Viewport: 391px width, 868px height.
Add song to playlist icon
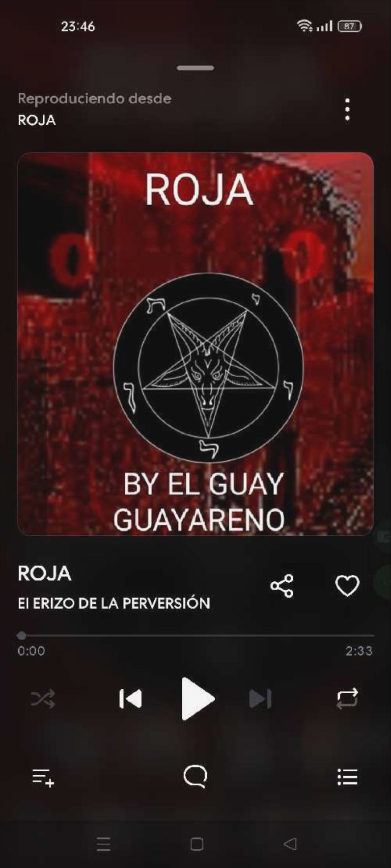[x=43, y=778]
